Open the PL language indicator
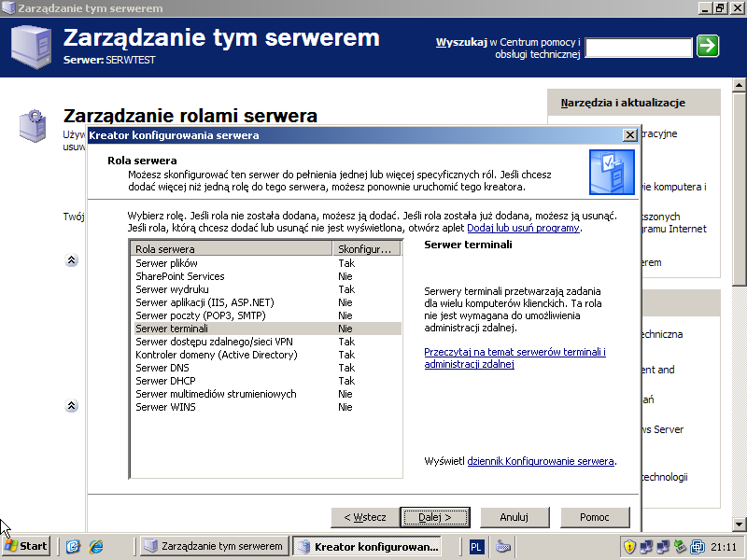The image size is (747, 560). 475,547
